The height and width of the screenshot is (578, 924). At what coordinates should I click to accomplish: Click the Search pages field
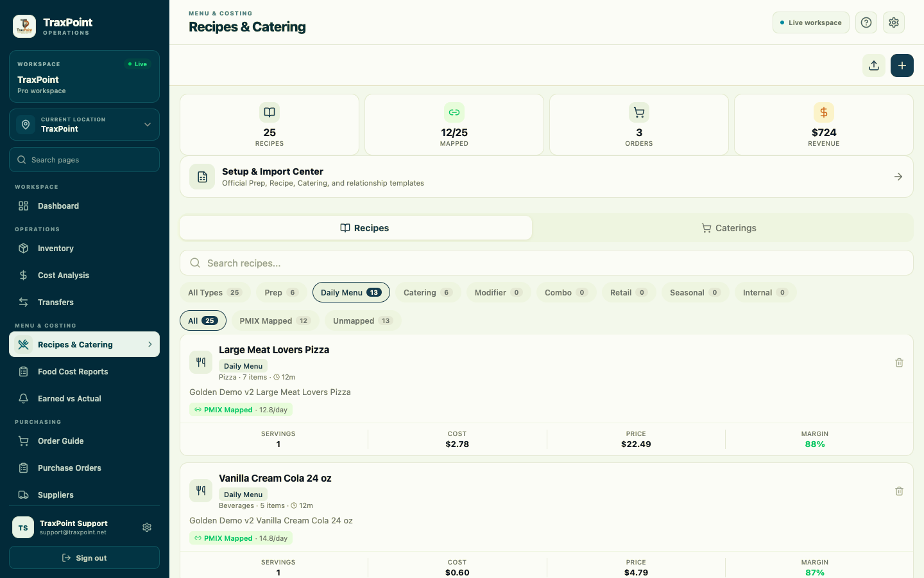[x=84, y=160]
